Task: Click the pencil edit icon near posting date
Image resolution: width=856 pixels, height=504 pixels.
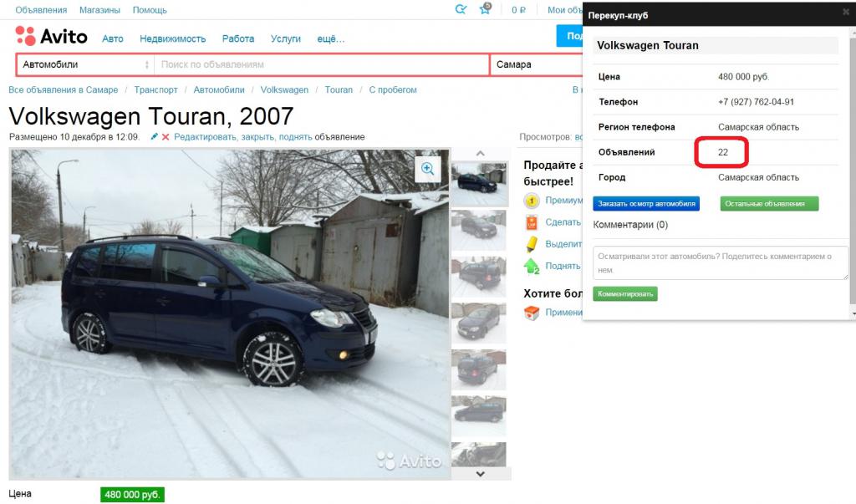Action: click(x=155, y=136)
